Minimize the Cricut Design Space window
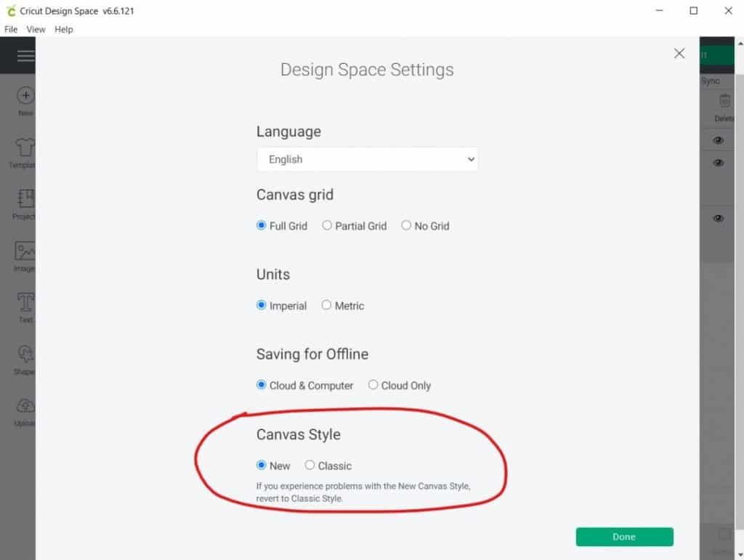Screen dimensions: 744x560 659,10
